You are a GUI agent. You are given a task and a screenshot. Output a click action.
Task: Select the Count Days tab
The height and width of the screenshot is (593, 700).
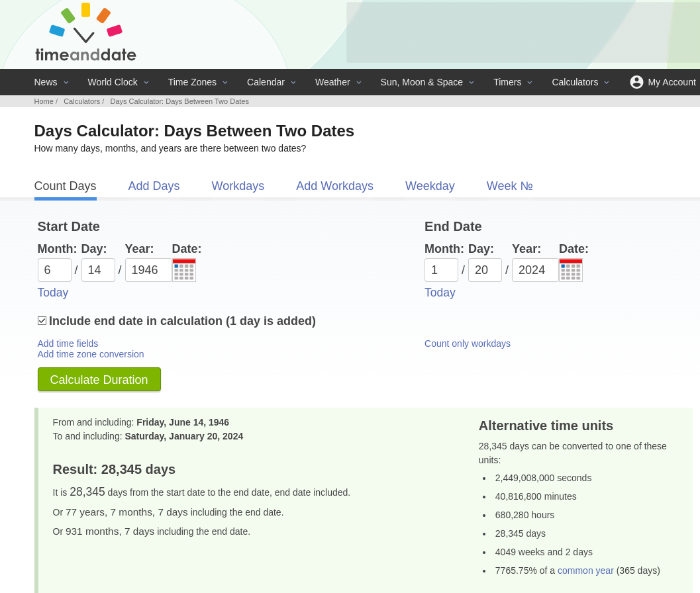pos(65,185)
